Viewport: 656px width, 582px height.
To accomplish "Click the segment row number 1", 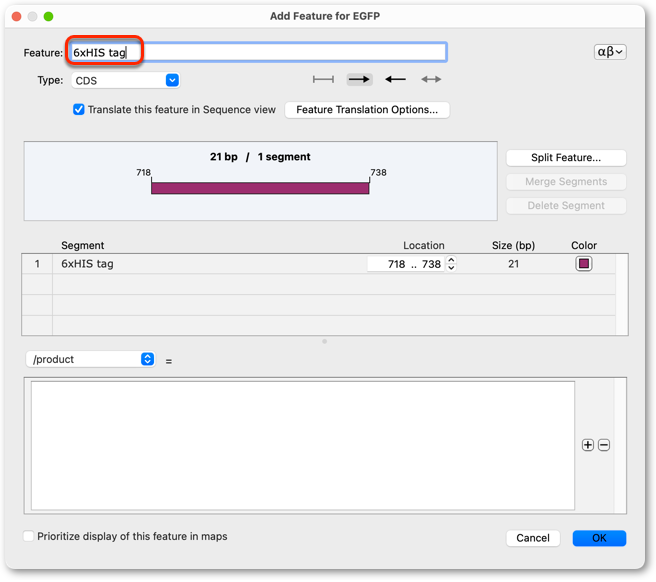I will pos(37,264).
